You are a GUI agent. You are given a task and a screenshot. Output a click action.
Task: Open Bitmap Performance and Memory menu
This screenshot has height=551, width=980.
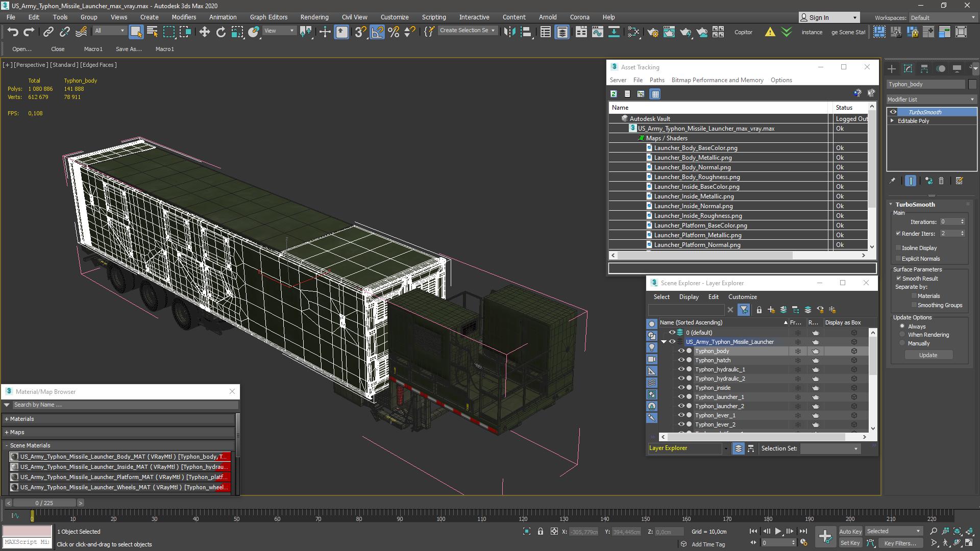tap(717, 80)
